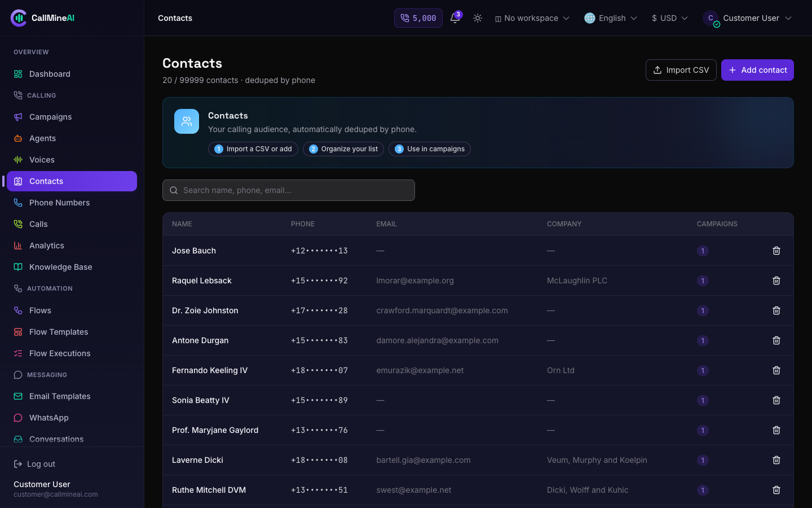
Task: Click the Contacts banner people icon
Action: tap(187, 121)
